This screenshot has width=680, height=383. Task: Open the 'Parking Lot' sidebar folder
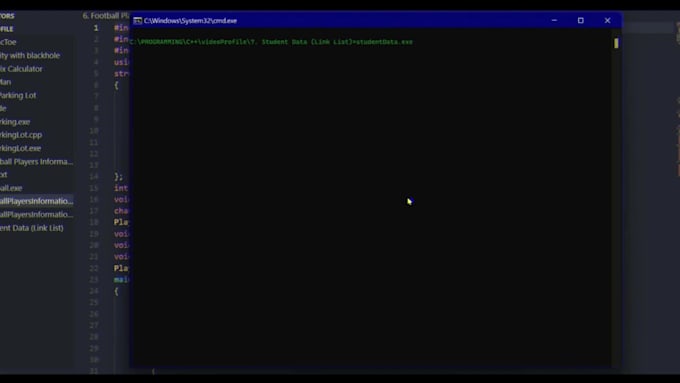pos(18,95)
